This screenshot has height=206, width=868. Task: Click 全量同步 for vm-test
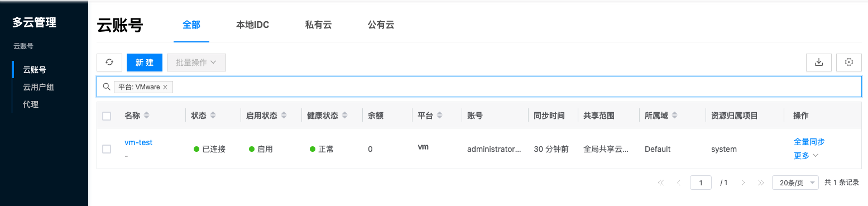809,142
